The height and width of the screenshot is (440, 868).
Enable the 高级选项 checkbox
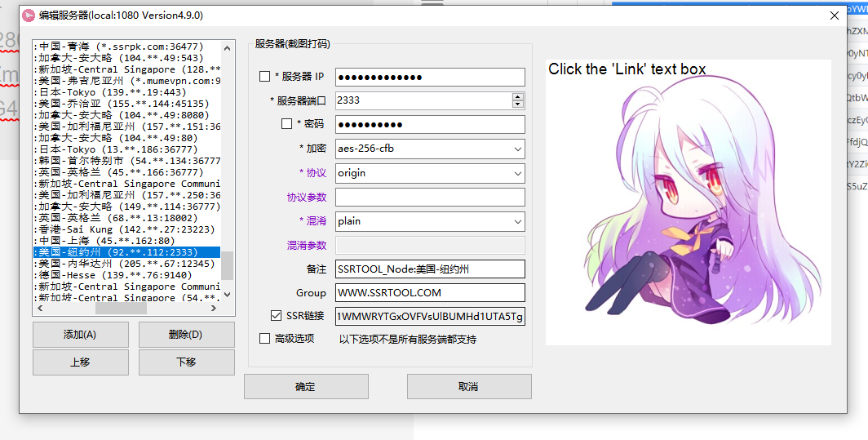[264, 338]
